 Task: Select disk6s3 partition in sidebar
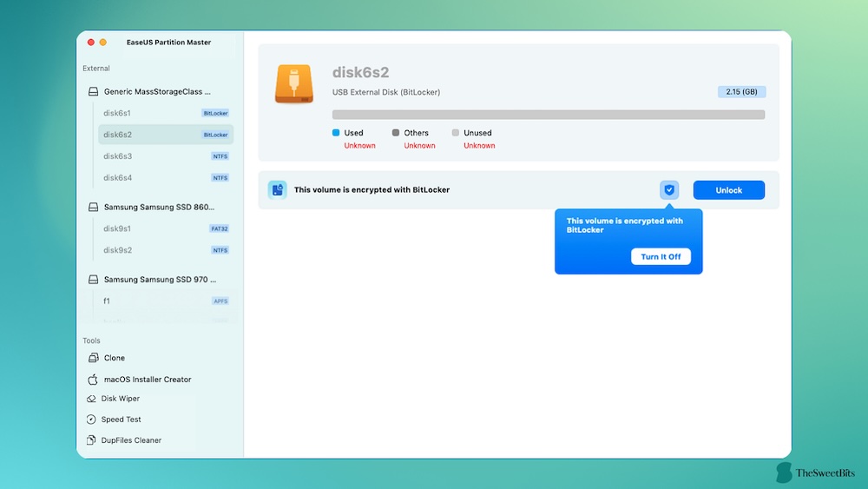pyautogui.click(x=166, y=156)
